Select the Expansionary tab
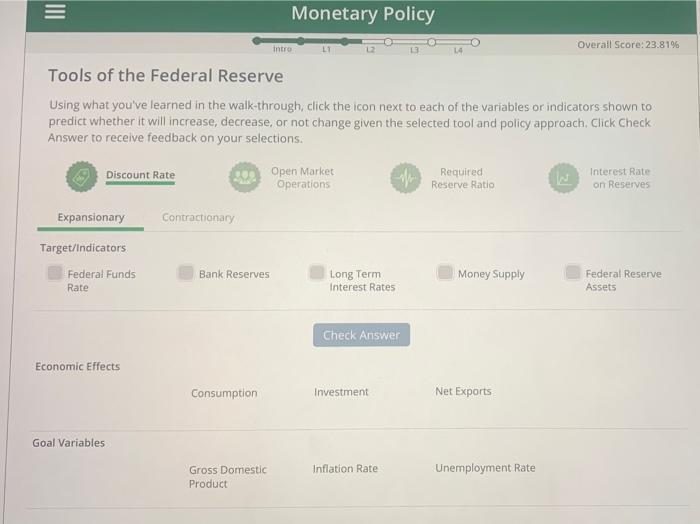 (91, 217)
